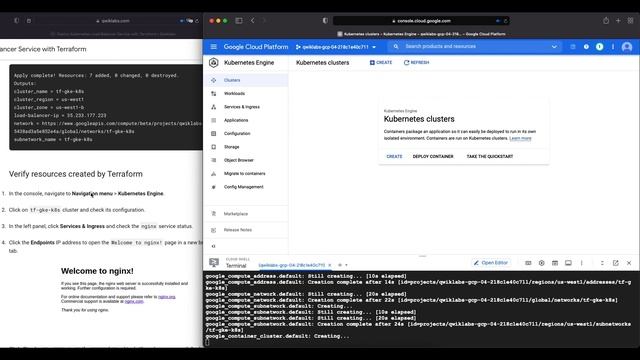Show the Safari tab overview grid
This screenshot has width=640, height=360.
click(x=630, y=20)
